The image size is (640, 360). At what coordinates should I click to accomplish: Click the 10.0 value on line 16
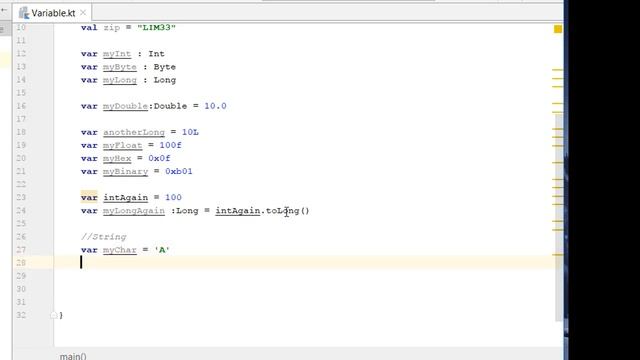pos(215,106)
